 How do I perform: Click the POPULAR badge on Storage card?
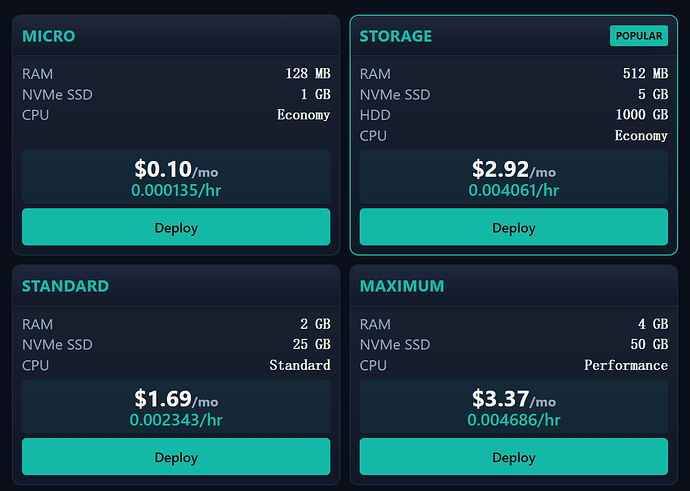pos(639,36)
